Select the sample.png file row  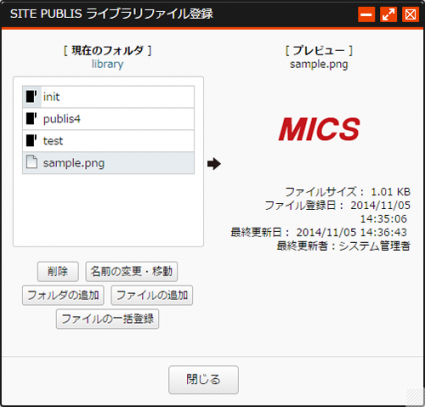click(x=108, y=163)
